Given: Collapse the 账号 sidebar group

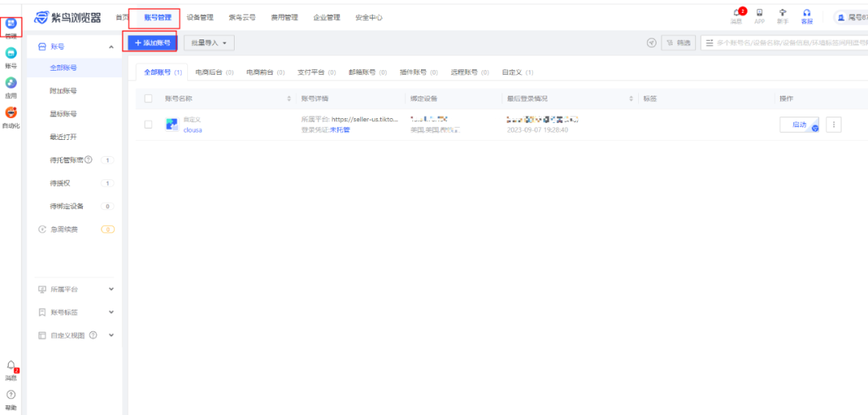Looking at the screenshot, I should coord(111,47).
